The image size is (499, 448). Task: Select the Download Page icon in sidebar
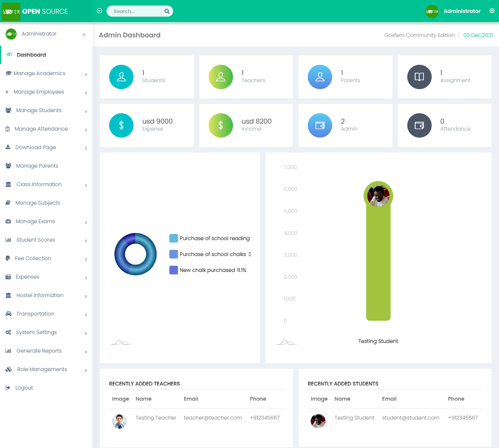8,147
